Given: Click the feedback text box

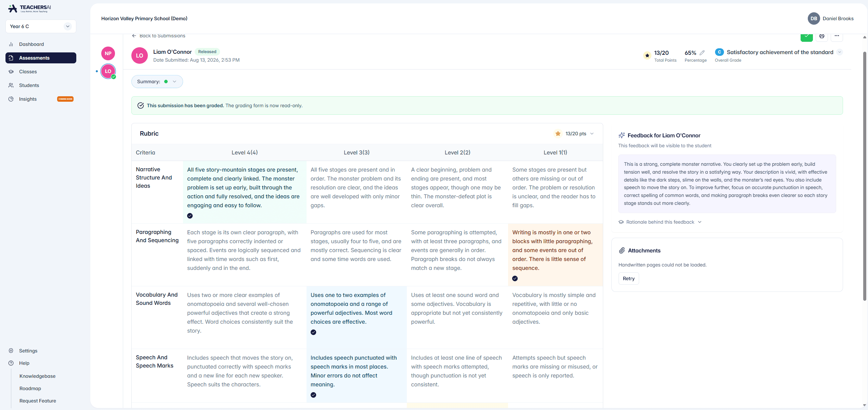Looking at the screenshot, I should point(727,184).
